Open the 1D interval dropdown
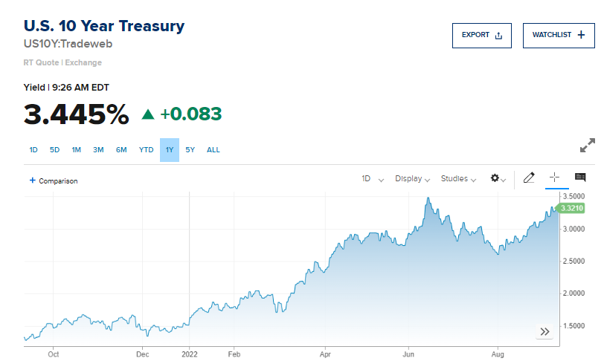This screenshot has width=604, height=364. click(373, 179)
